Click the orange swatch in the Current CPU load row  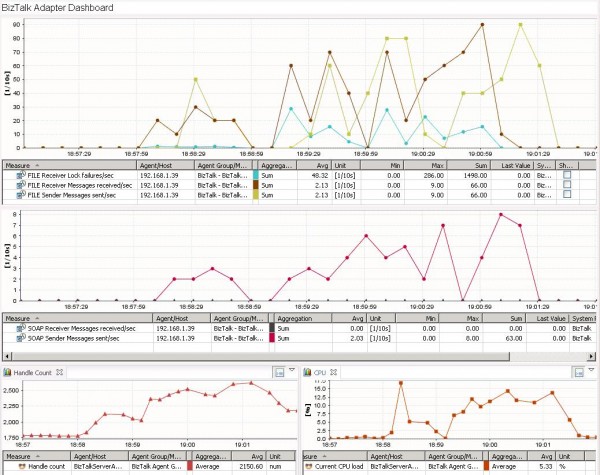tap(486, 466)
